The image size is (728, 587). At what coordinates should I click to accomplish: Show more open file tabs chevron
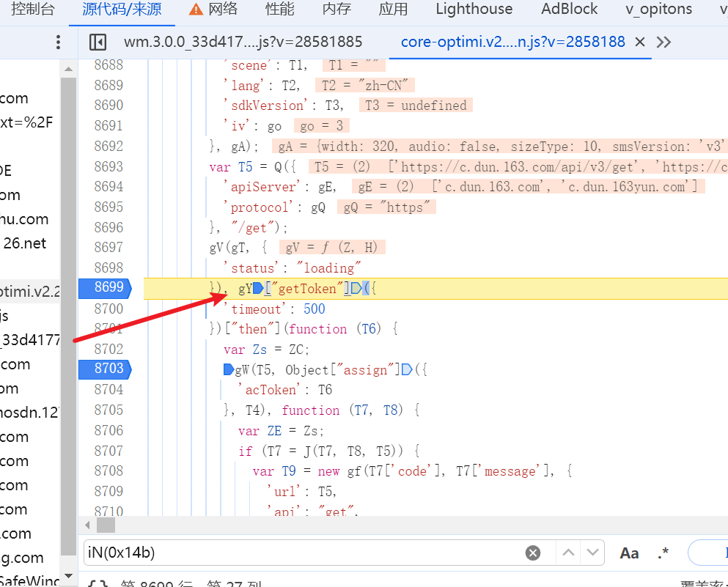point(663,43)
